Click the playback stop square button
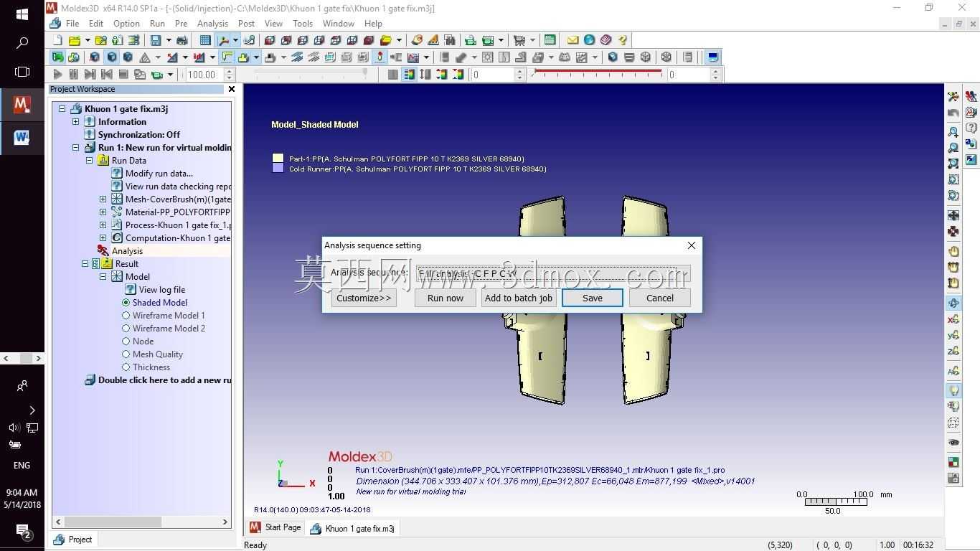The height and width of the screenshot is (551, 980). (x=123, y=74)
